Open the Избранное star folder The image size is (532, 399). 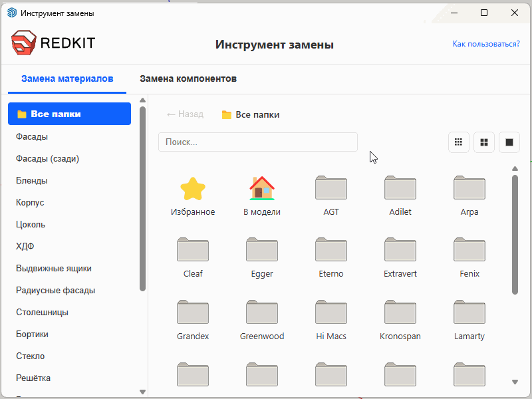(x=193, y=197)
